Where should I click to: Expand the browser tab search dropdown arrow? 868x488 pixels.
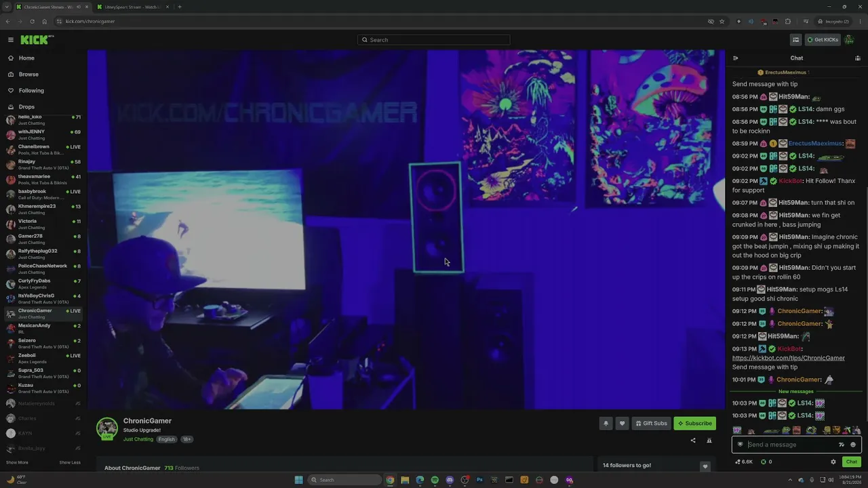[x=6, y=7]
